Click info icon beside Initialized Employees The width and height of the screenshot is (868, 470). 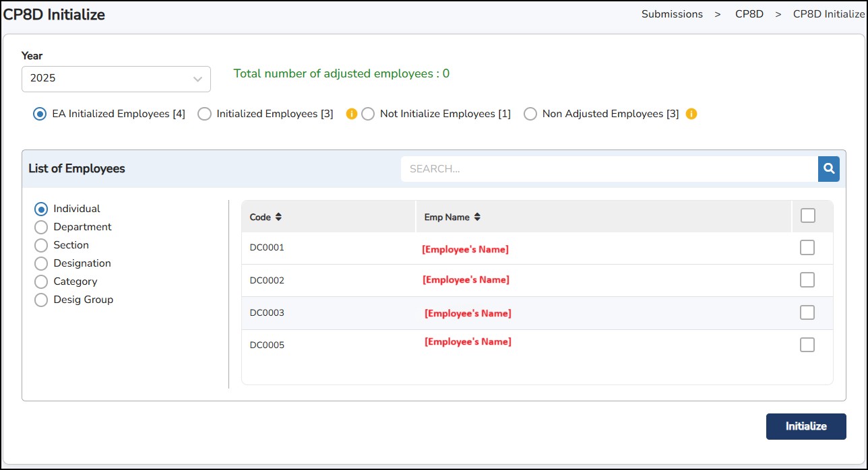tap(351, 114)
